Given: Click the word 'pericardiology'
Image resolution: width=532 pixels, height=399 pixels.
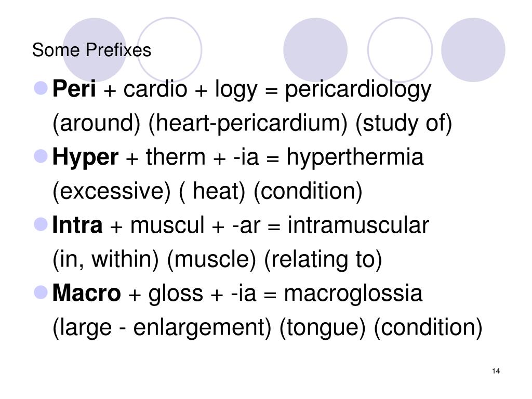Looking at the screenshot, I should point(358,90).
